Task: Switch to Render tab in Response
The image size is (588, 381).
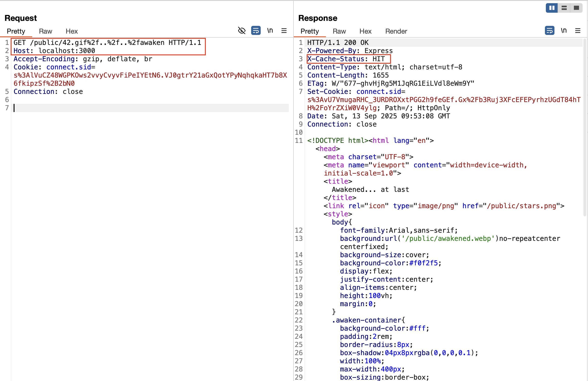Action: (x=396, y=31)
